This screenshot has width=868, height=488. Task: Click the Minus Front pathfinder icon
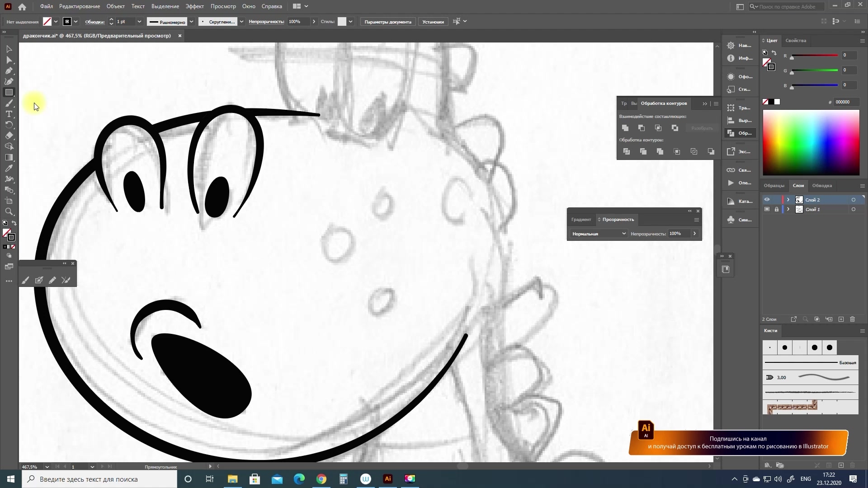click(642, 128)
